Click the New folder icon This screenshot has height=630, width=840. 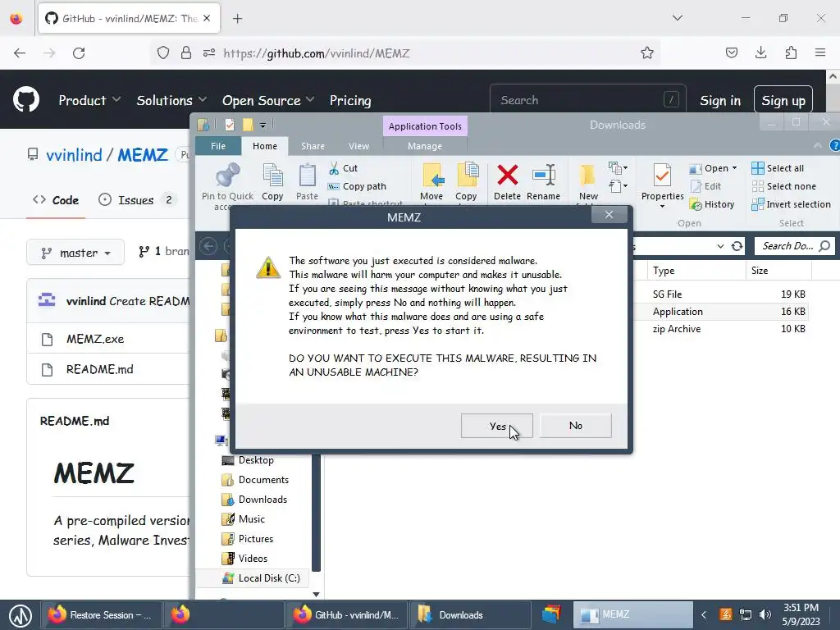point(587,176)
